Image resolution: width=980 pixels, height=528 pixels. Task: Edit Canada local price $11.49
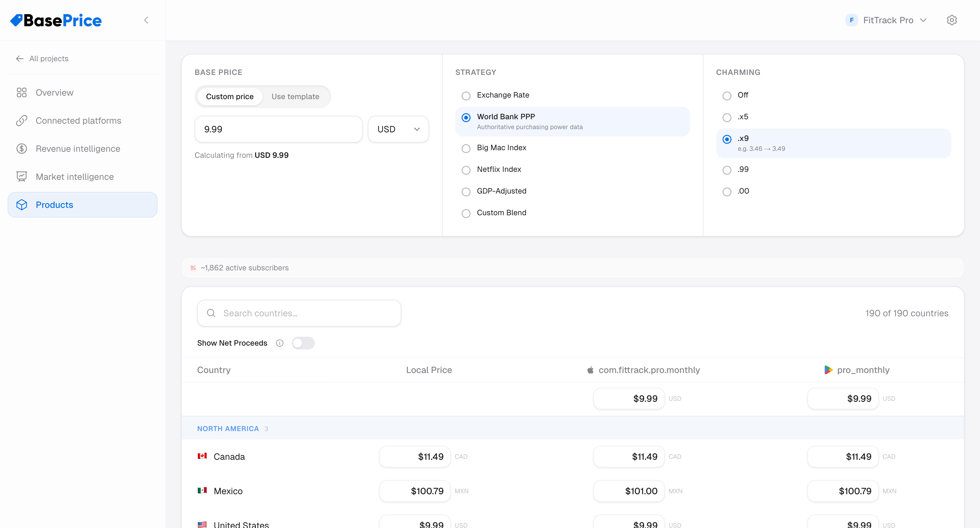(x=415, y=457)
